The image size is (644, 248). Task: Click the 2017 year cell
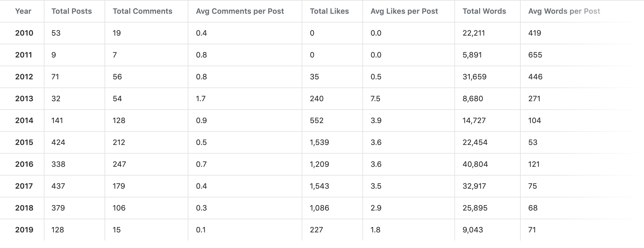(24, 186)
